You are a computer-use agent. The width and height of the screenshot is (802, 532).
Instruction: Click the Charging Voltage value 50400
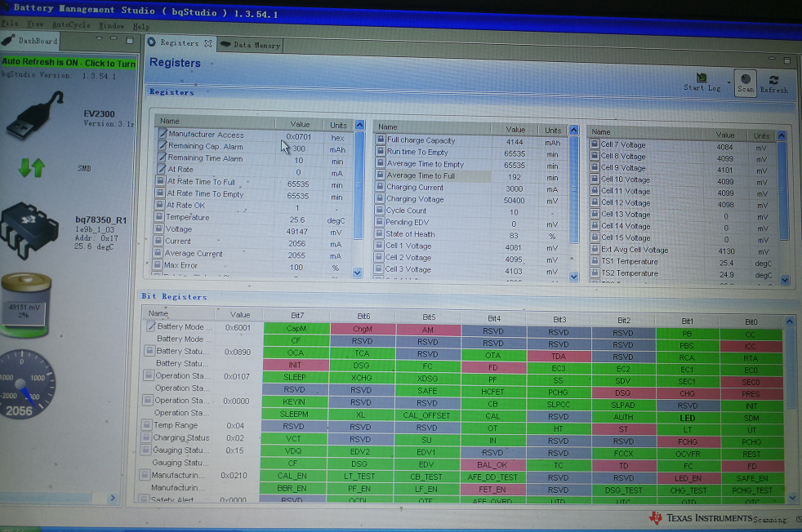pos(514,201)
